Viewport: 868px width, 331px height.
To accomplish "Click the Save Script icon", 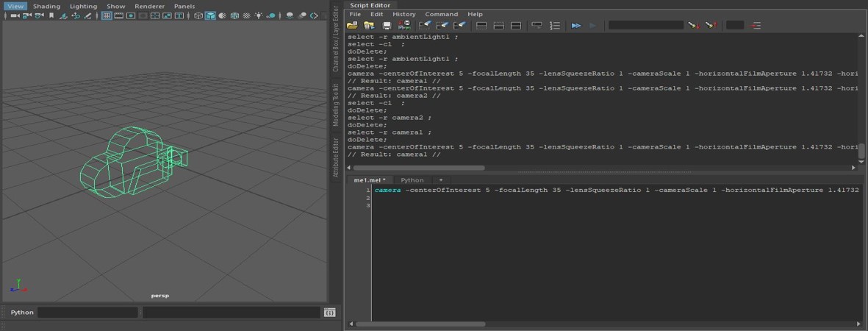I will pos(387,26).
